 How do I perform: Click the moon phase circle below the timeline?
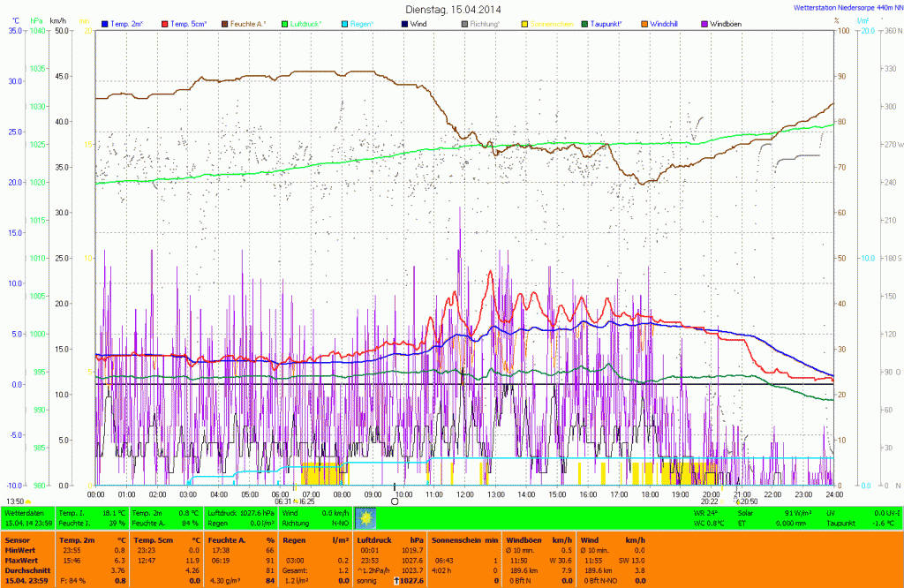tap(395, 501)
